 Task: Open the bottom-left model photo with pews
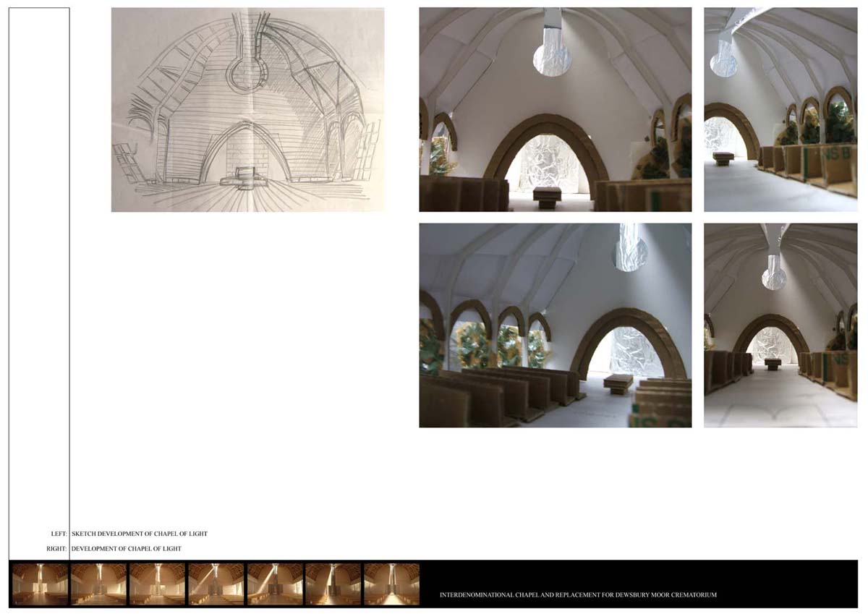[x=555, y=325]
